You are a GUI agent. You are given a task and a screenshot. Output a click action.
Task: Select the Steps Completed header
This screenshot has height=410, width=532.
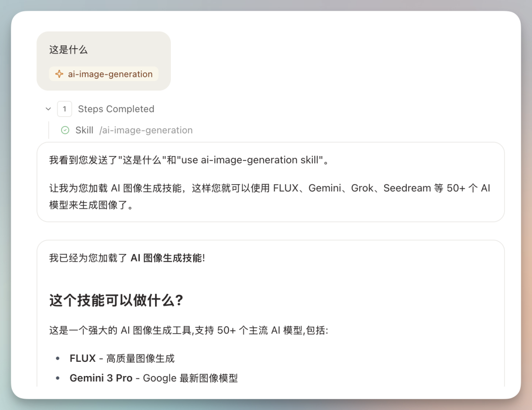(x=116, y=109)
